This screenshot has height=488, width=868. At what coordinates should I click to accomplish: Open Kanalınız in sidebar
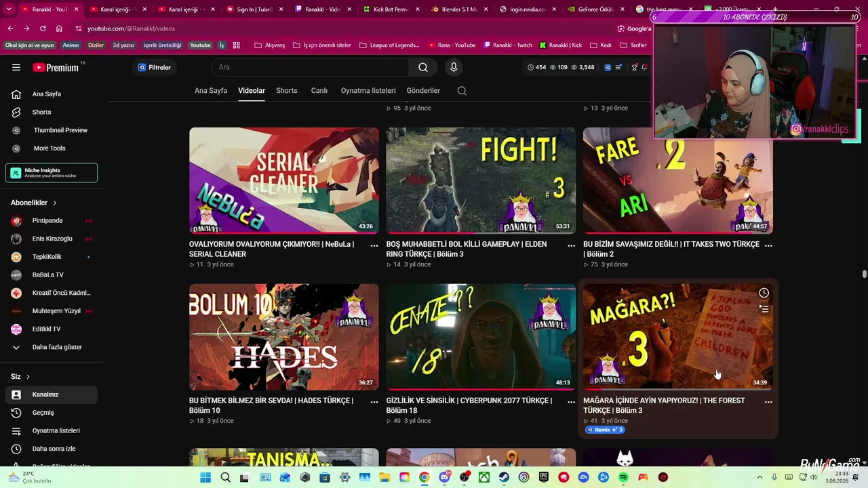click(52, 394)
